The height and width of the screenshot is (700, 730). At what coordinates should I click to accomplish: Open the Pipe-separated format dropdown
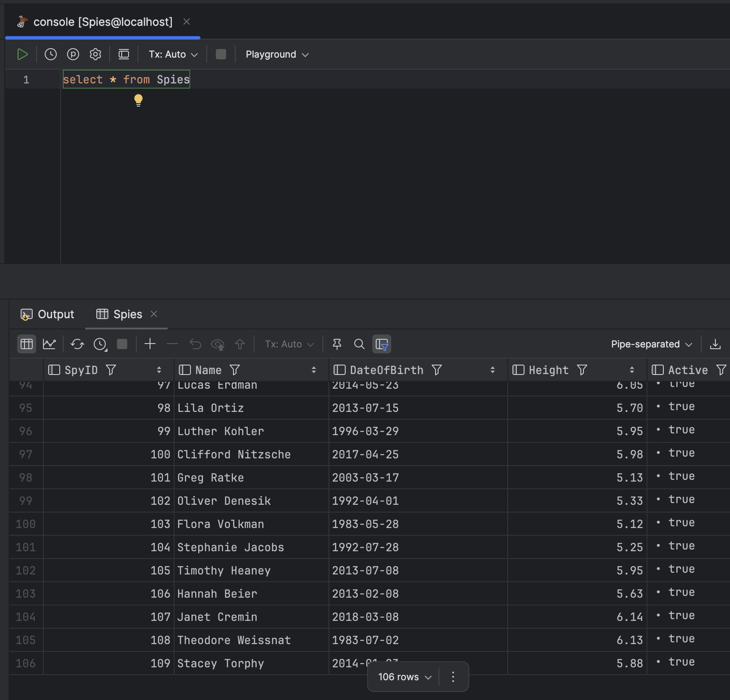click(651, 344)
